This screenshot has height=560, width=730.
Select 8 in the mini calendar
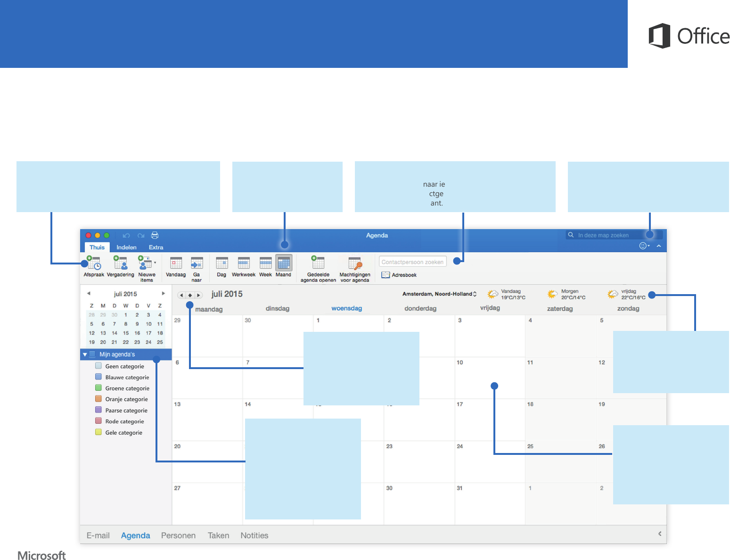[x=126, y=324]
